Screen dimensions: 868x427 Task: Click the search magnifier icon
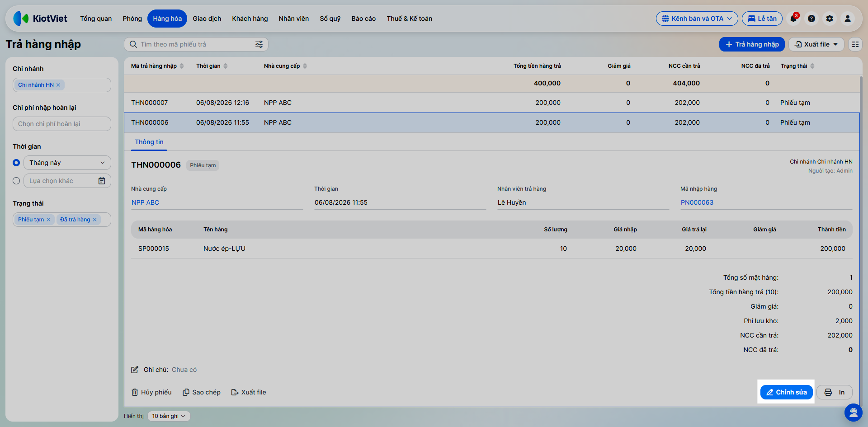[x=133, y=44]
